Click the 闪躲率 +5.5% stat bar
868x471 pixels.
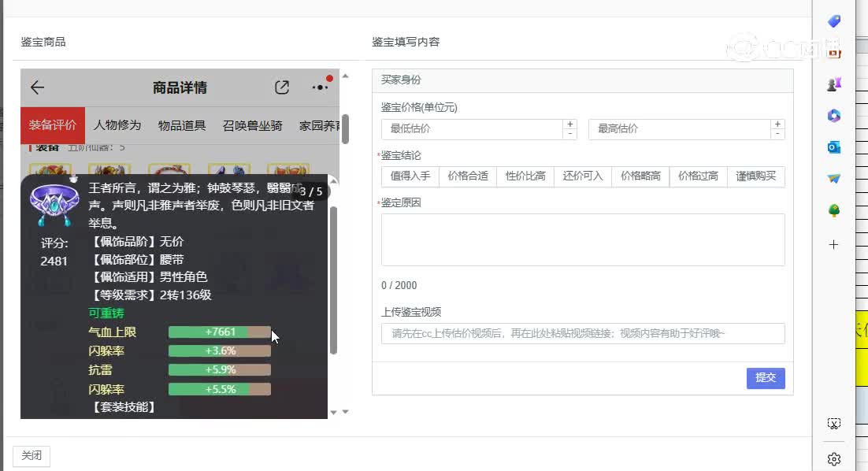pos(220,389)
